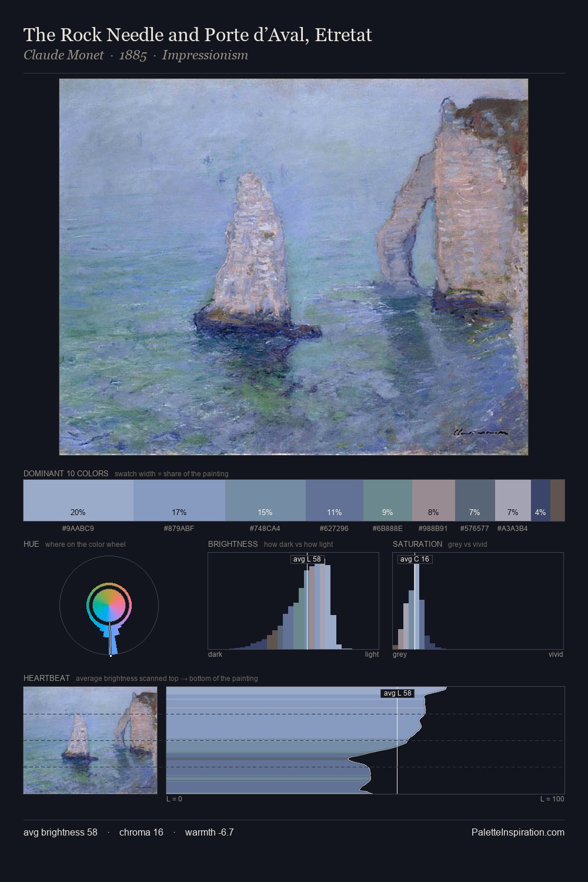This screenshot has width=588, height=882.
Task: Click the '#988B91' hex code text
Action: (433, 529)
